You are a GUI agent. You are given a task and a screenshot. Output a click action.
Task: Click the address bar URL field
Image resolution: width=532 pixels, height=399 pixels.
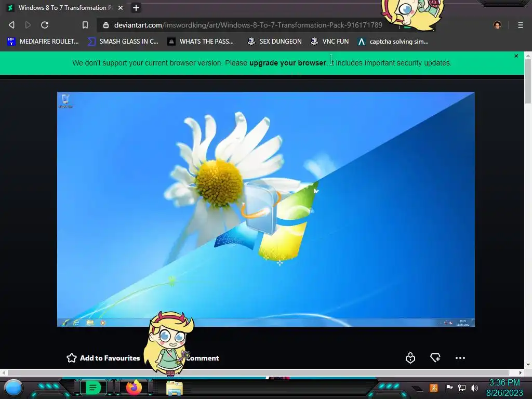pyautogui.click(x=248, y=25)
